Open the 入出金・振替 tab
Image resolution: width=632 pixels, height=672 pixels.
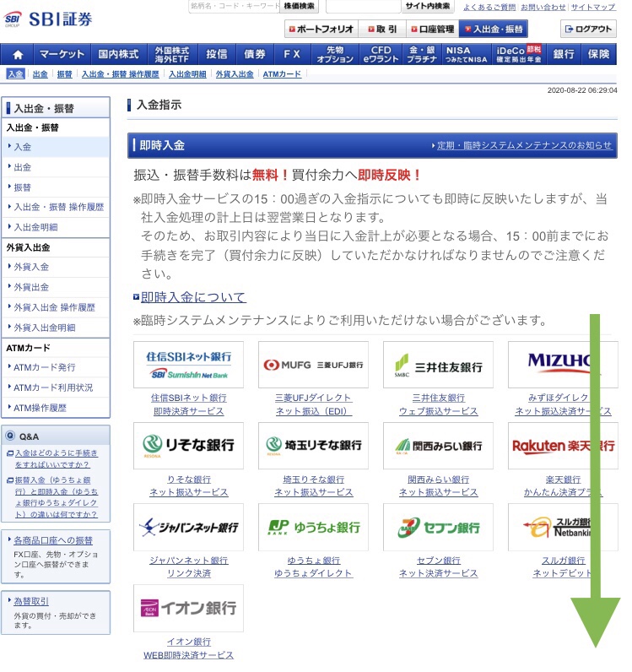[x=493, y=30]
